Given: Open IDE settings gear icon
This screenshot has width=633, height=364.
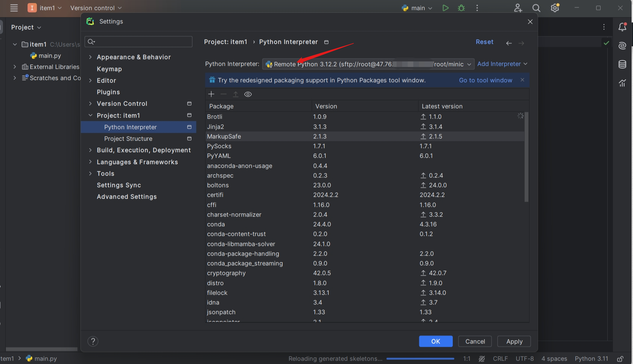Looking at the screenshot, I should (x=555, y=8).
